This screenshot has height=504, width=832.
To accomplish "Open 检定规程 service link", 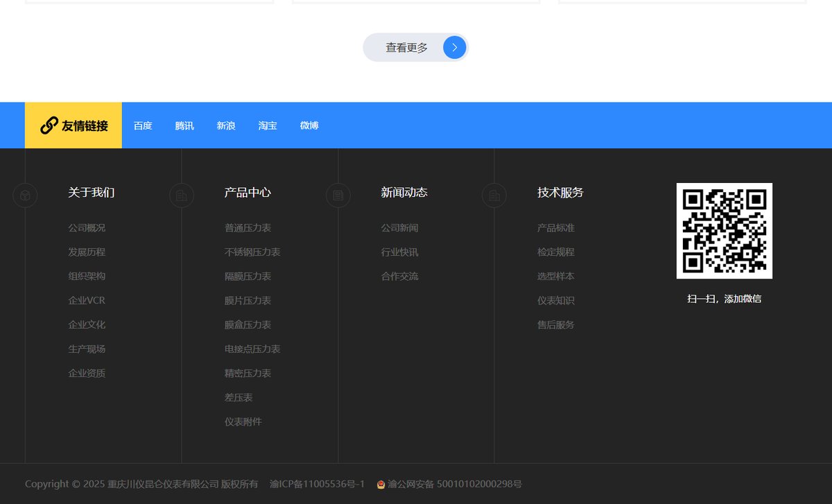I will pyautogui.click(x=556, y=252).
